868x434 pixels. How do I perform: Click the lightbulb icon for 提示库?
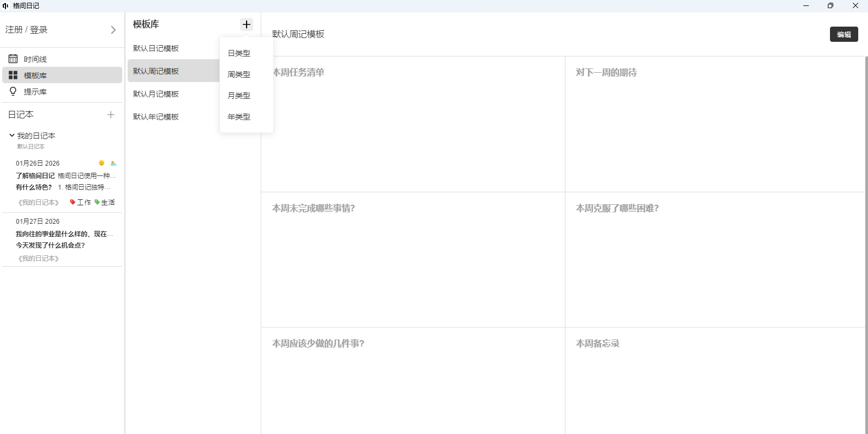click(x=13, y=91)
